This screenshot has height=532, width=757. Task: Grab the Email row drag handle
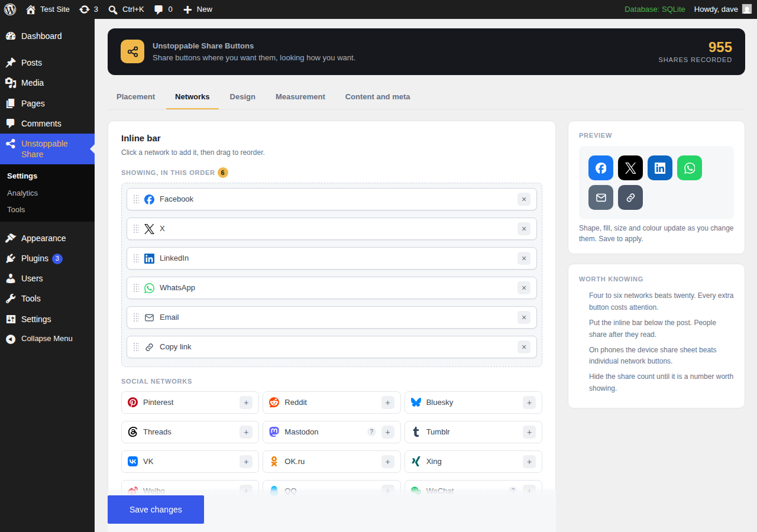pyautogui.click(x=136, y=317)
